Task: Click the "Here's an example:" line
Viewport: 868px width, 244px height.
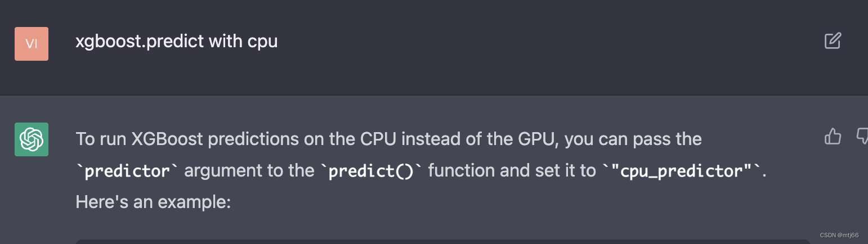Action: point(153,202)
